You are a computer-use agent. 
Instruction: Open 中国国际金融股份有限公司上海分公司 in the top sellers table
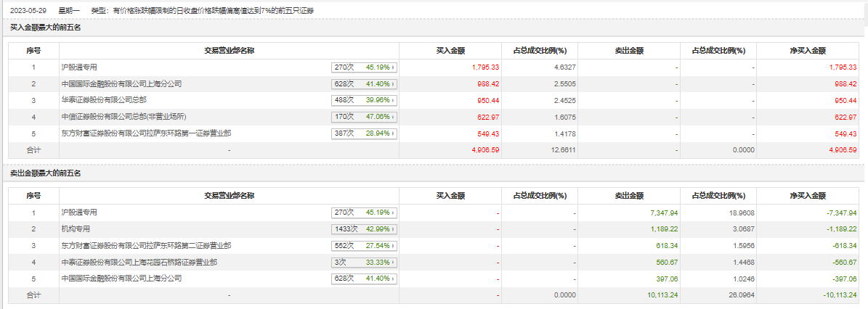(121, 278)
